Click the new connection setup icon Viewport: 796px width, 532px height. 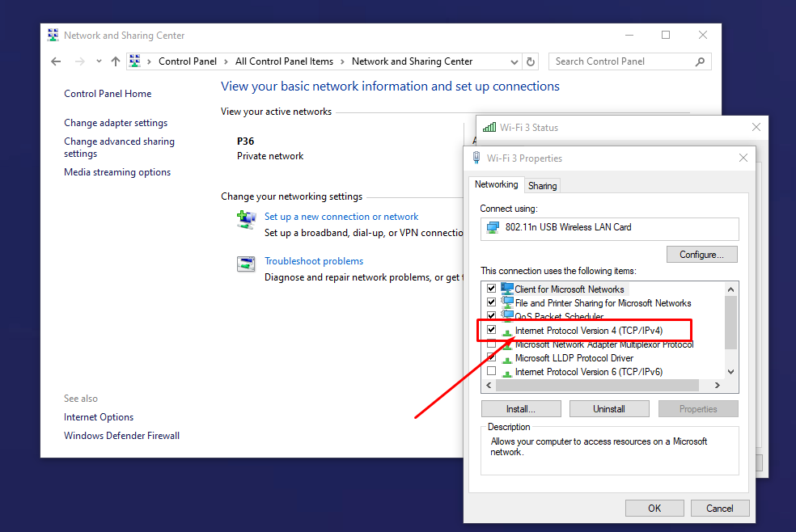coord(246,220)
